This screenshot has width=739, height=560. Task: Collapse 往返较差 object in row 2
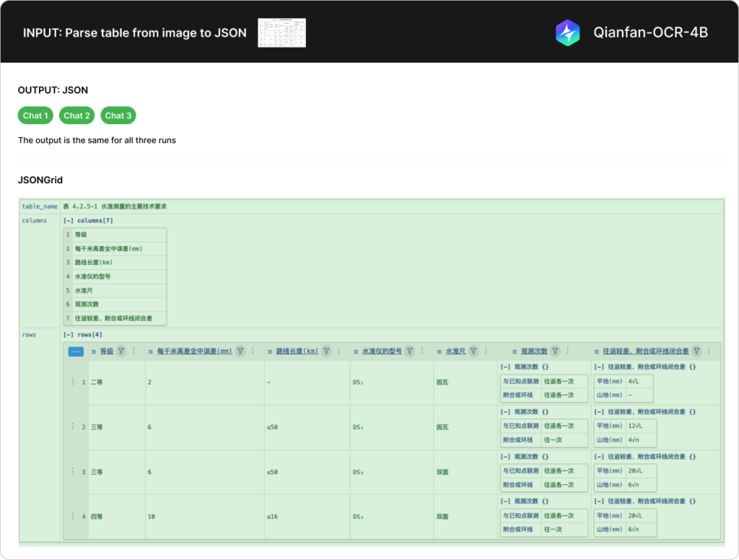point(599,412)
